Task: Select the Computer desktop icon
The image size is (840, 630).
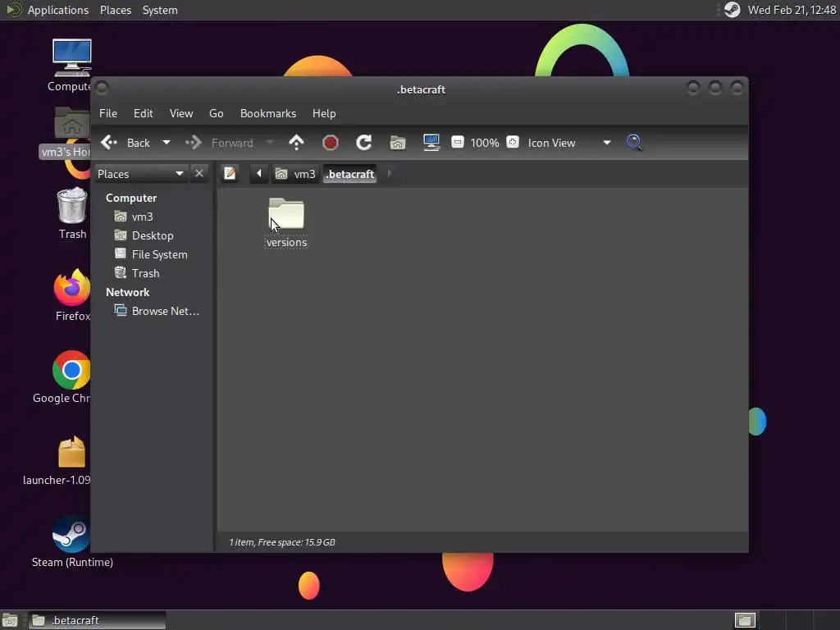Action: 72,58
